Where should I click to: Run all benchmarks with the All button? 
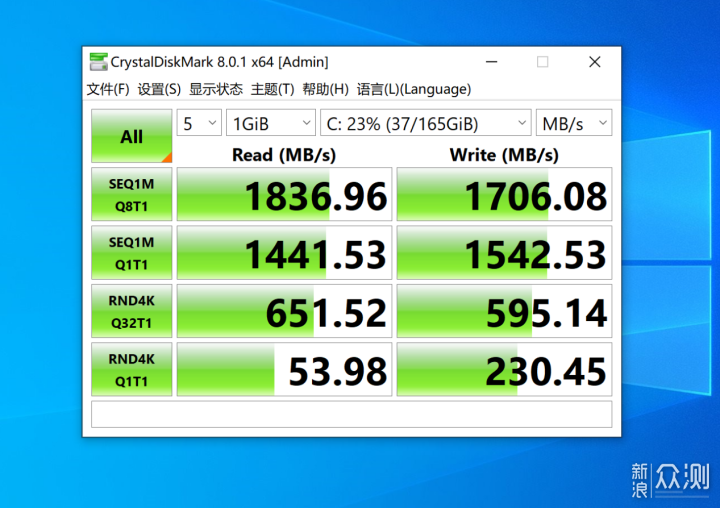pos(131,136)
